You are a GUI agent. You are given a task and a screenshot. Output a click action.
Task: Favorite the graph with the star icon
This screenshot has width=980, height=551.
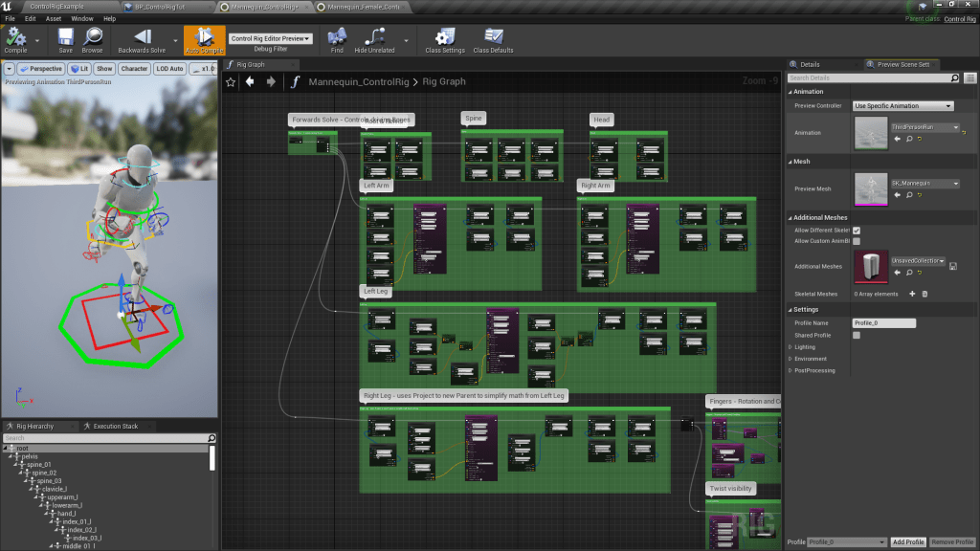pos(231,82)
